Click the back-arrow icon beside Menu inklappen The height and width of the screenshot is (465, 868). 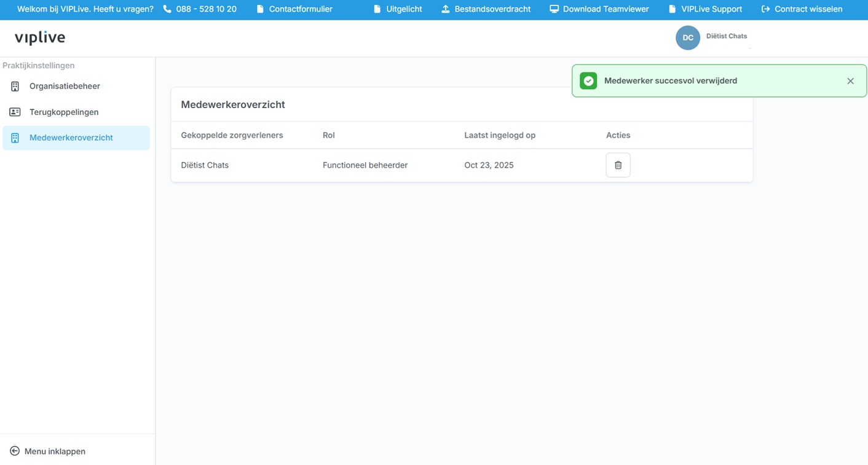[15, 451]
